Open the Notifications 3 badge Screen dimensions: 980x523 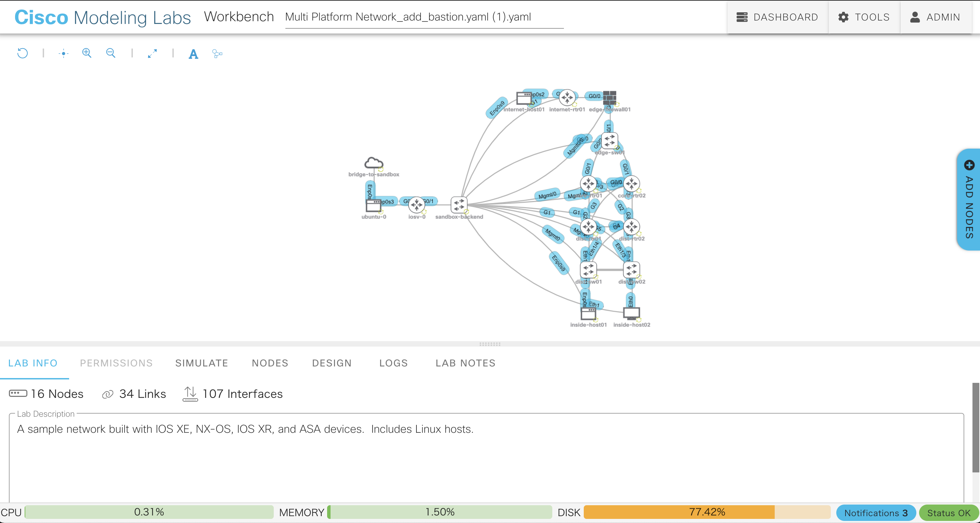click(x=875, y=513)
